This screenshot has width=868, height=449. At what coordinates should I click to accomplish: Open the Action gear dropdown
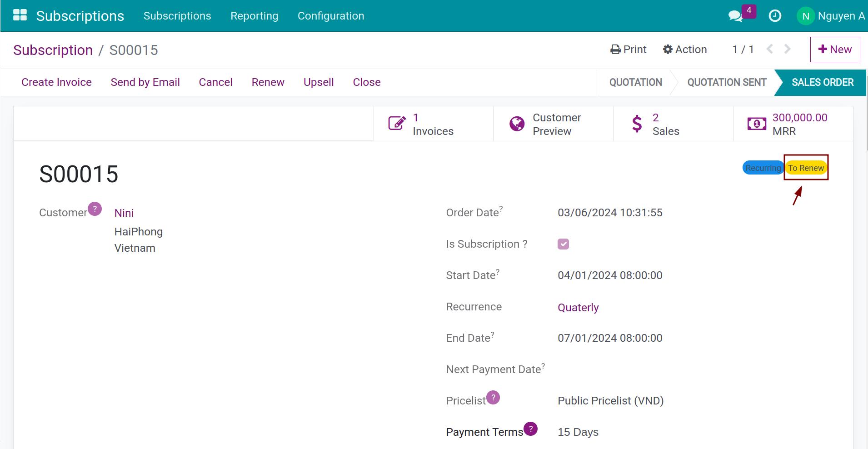[x=685, y=50]
